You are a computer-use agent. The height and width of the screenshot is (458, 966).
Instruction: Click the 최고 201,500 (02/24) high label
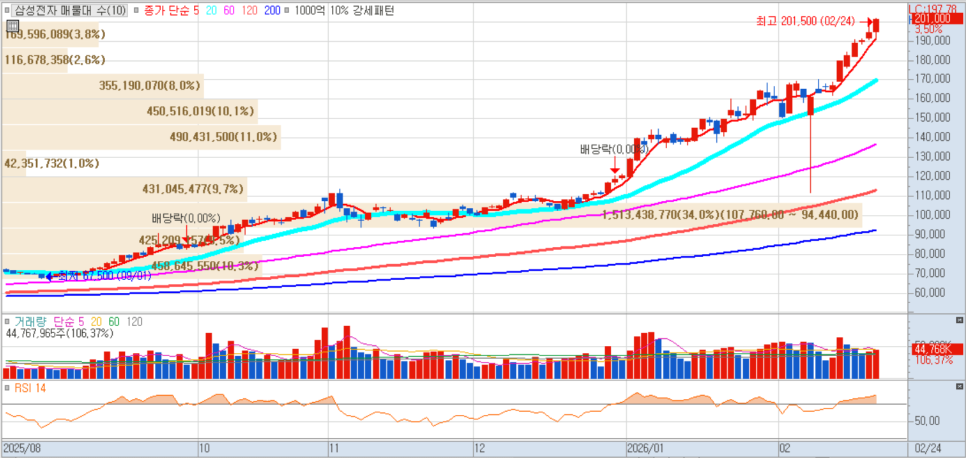point(807,22)
